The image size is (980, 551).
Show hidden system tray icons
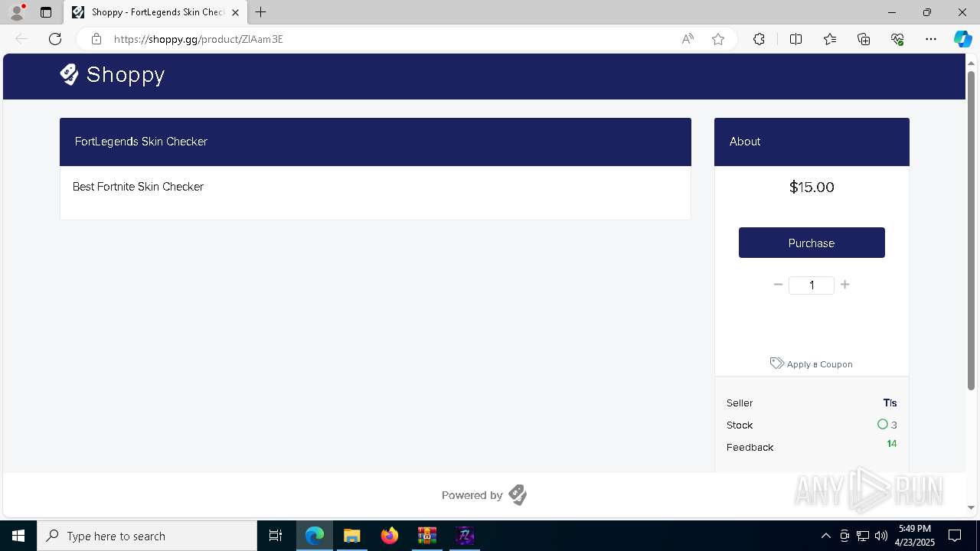825,536
